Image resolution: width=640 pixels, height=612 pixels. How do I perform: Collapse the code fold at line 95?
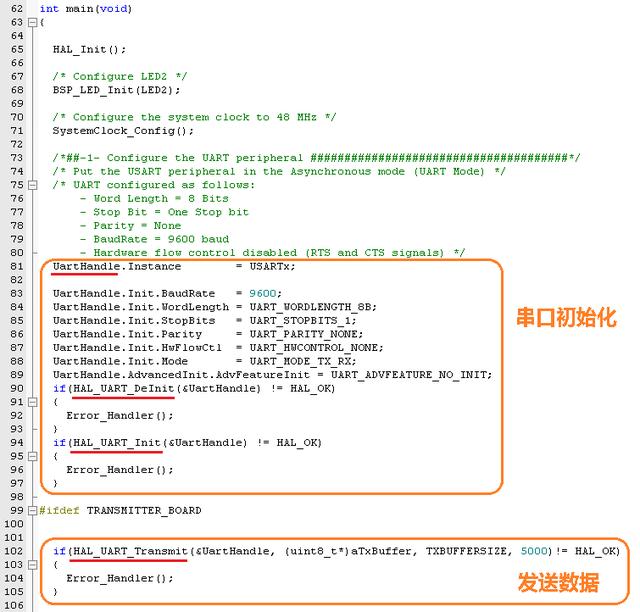pos(32,456)
